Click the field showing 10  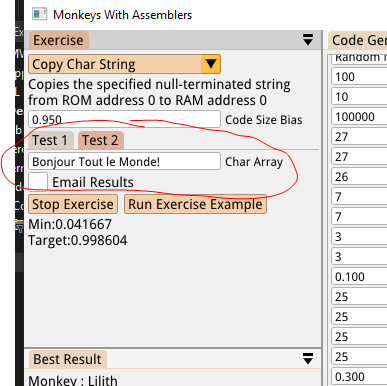(359, 97)
